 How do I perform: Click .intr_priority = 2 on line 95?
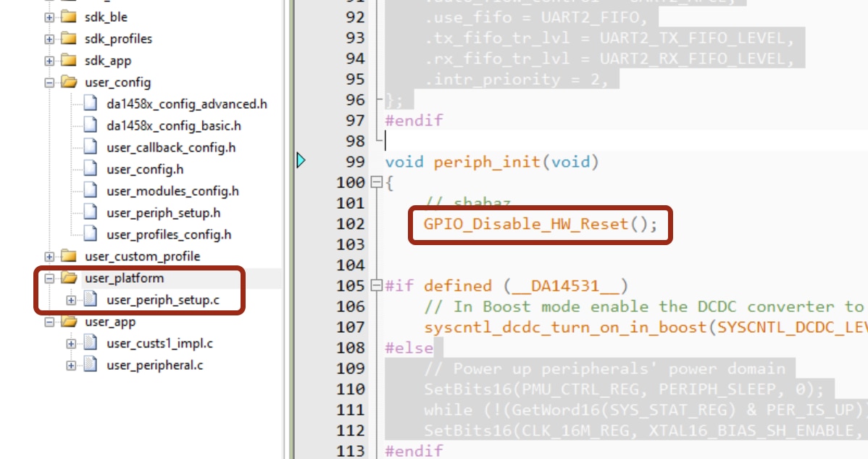coord(517,79)
